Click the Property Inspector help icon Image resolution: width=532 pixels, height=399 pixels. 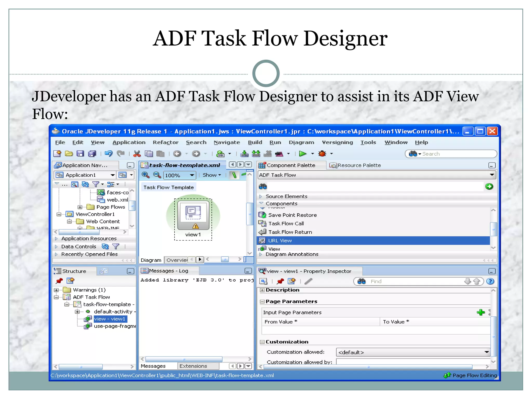[490, 281]
